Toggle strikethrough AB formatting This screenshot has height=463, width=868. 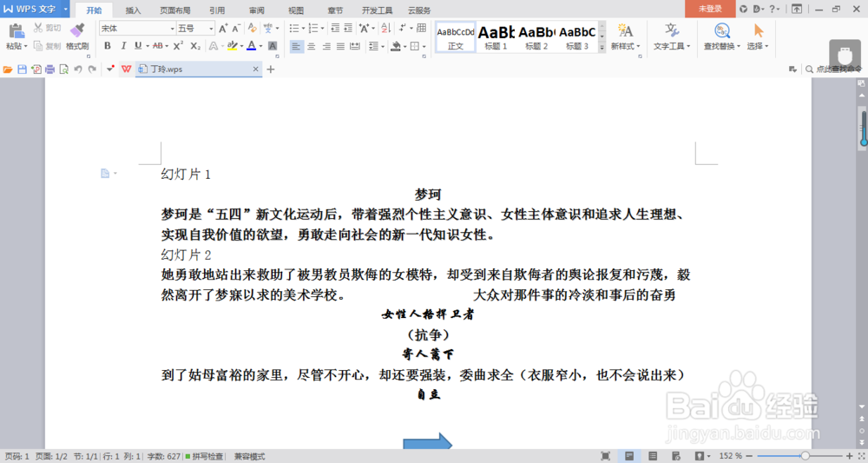point(158,46)
